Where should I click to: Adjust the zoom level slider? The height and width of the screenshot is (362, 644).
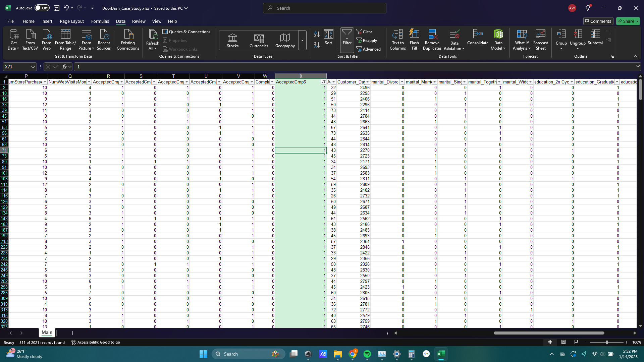tap(606, 342)
